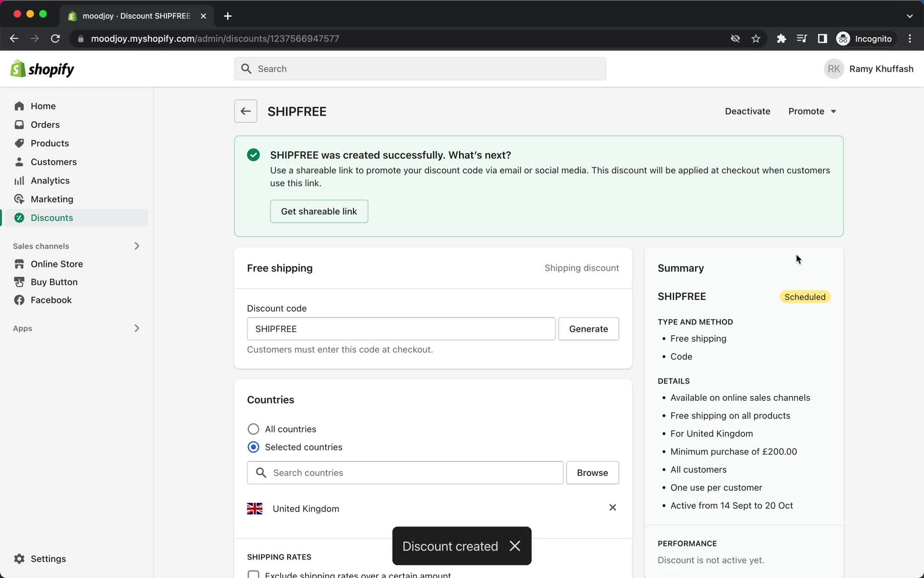924x578 pixels.
Task: Click the Deactivate button
Action: (x=747, y=111)
